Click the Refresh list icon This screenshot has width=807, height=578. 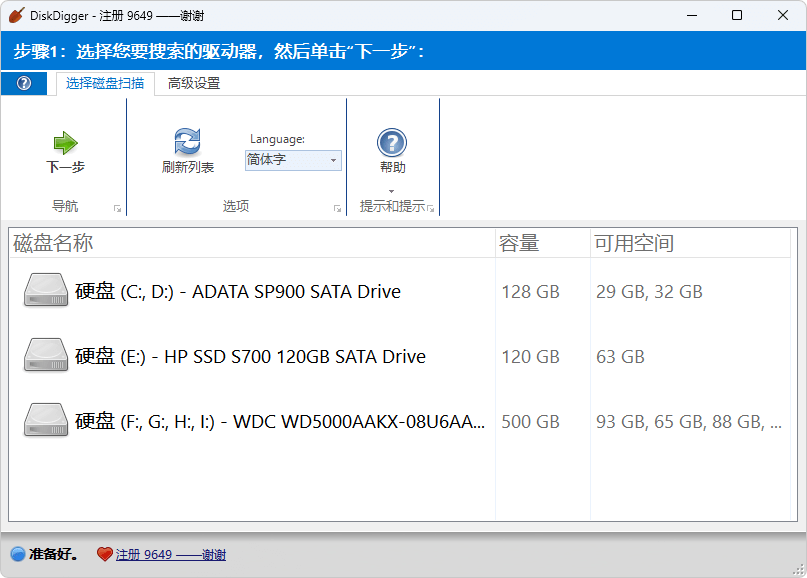[187, 142]
